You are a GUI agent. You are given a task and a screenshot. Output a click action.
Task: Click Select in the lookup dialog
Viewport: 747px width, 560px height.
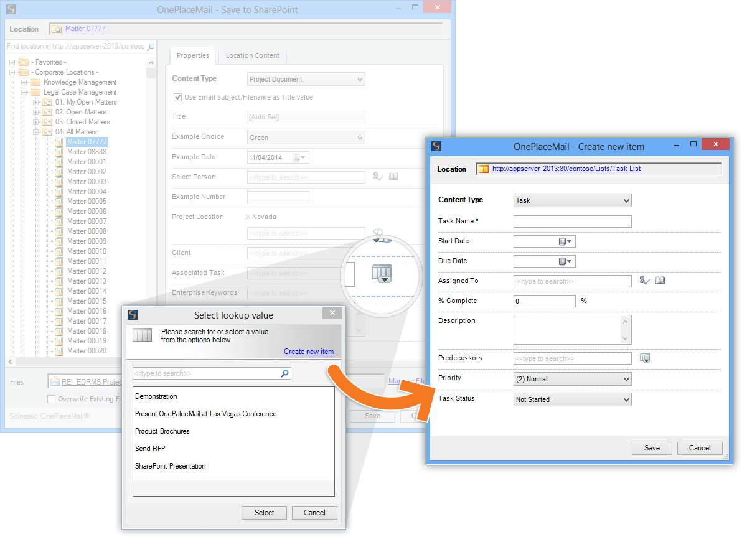264,513
